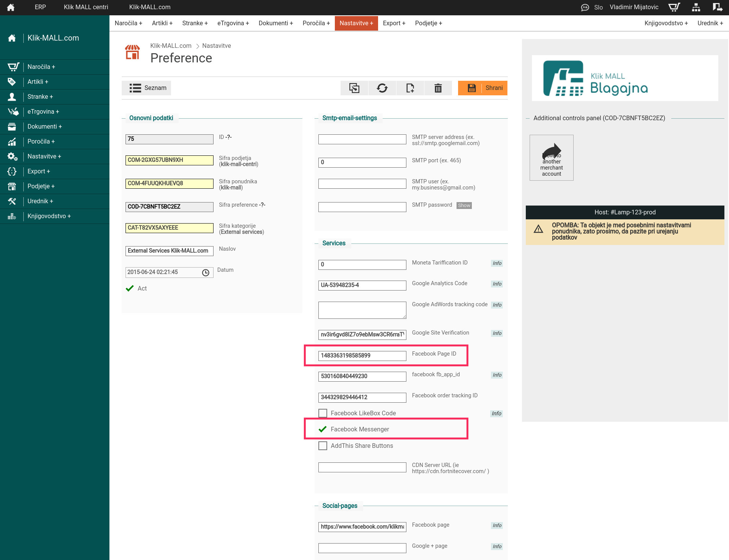Click the copy/duplicate icon in the toolbar

coord(354,88)
